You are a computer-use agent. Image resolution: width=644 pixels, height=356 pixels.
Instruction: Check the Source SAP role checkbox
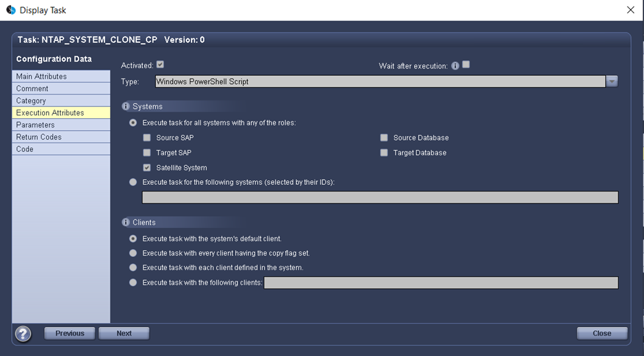point(147,138)
